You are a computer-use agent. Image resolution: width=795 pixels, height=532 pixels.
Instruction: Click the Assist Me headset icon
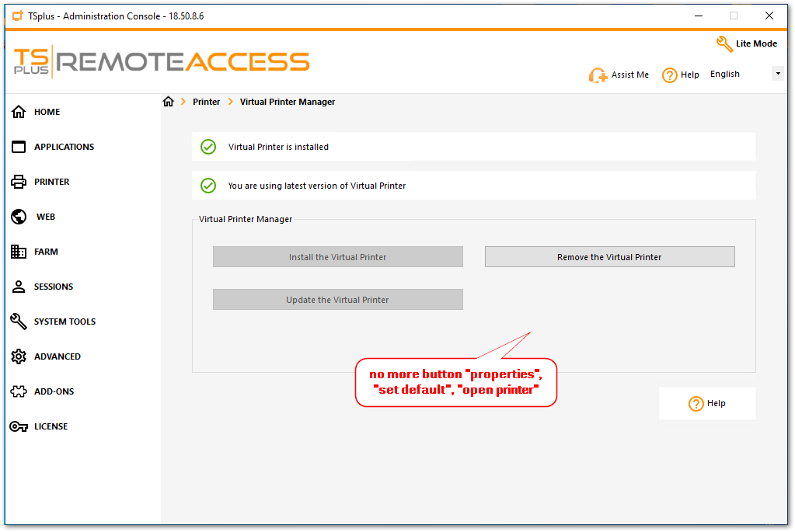coord(598,75)
